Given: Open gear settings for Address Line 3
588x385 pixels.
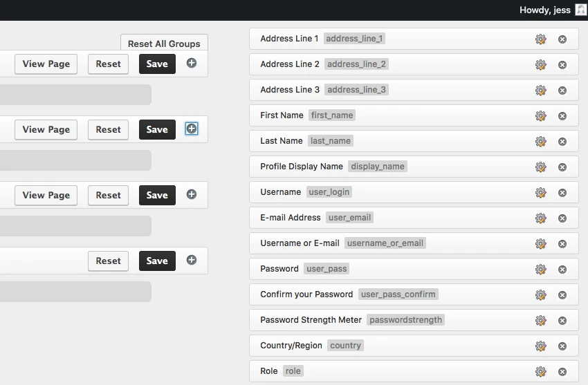Looking at the screenshot, I should [540, 91].
